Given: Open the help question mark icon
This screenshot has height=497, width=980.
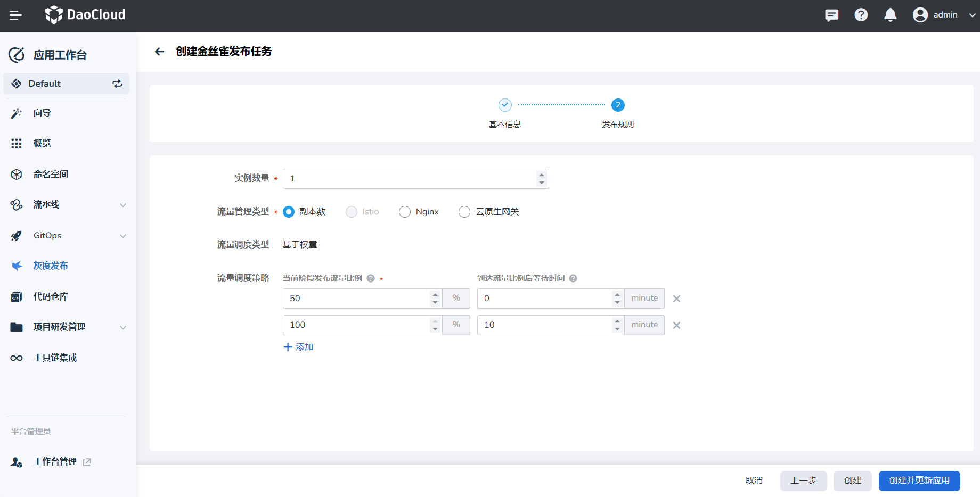Looking at the screenshot, I should [861, 15].
